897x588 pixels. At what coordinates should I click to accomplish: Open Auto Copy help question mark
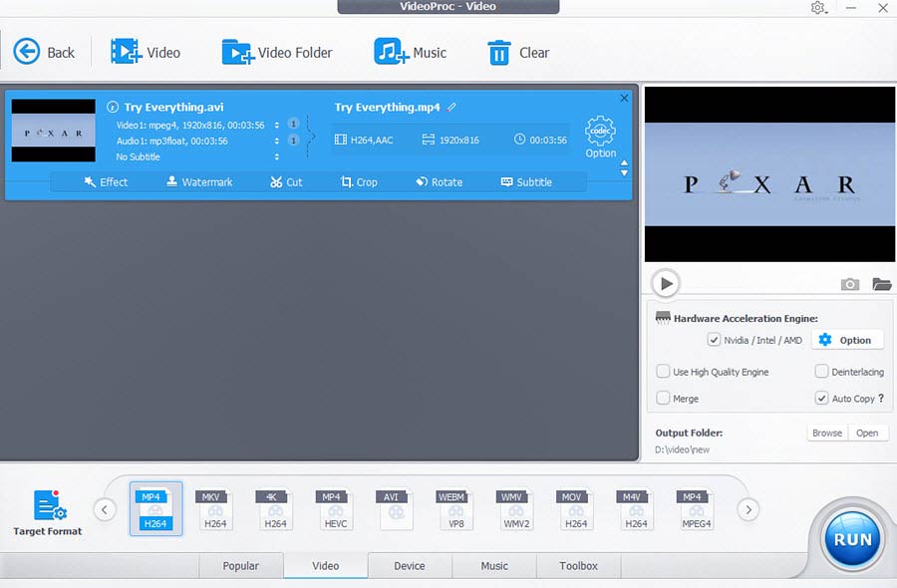coord(881,398)
